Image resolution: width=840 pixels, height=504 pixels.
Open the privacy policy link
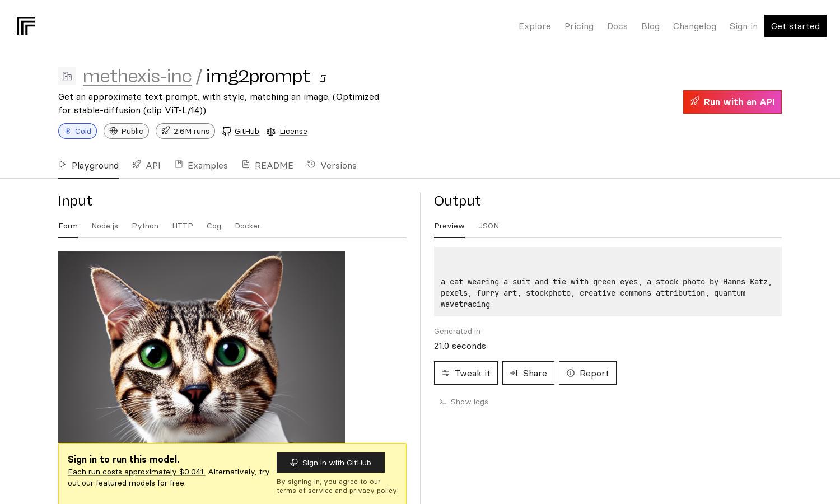373,491
